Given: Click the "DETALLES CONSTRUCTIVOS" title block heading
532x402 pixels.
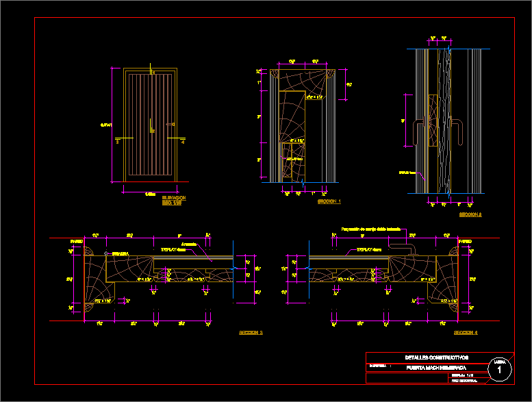Looking at the screenshot, I should point(437,357).
